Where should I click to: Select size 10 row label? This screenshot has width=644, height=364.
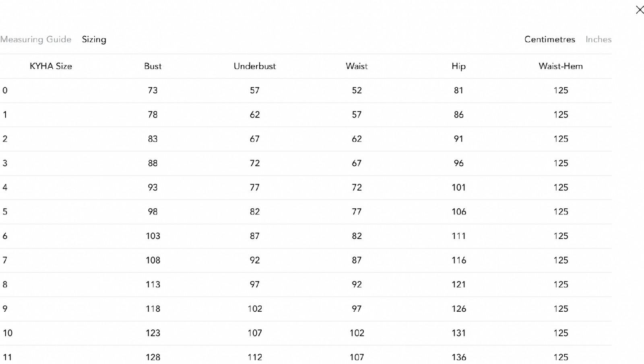coord(8,333)
